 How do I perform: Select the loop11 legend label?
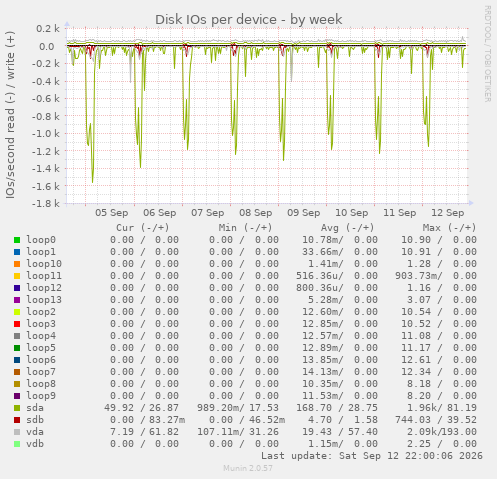pos(44,276)
